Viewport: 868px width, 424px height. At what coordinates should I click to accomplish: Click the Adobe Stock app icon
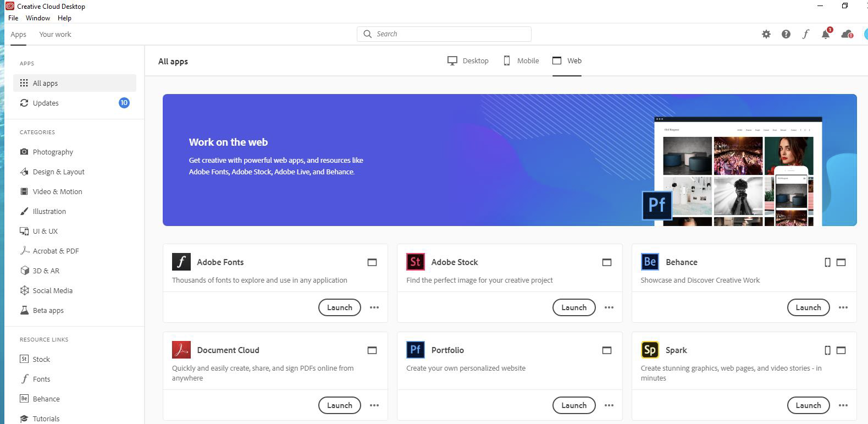click(x=415, y=262)
